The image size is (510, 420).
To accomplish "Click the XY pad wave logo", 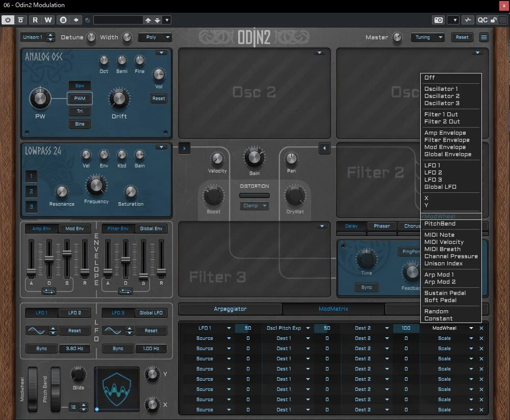I will coord(117,389).
